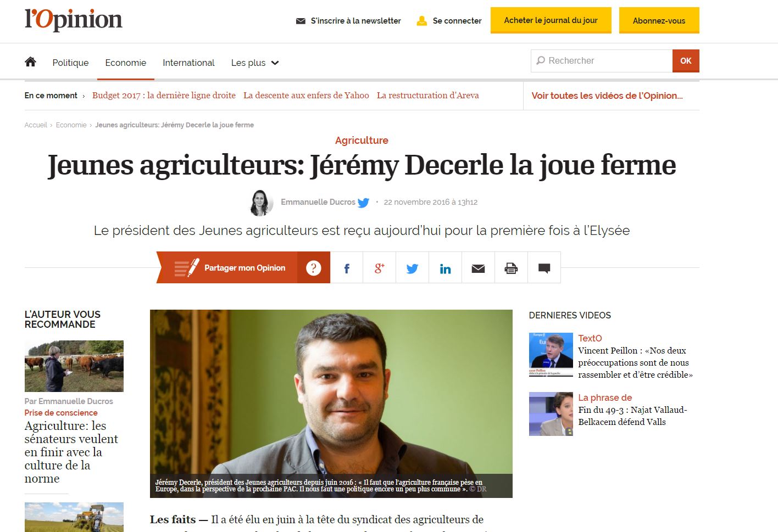This screenshot has width=778, height=532.
Task: Submit search with OK button
Action: (x=686, y=61)
